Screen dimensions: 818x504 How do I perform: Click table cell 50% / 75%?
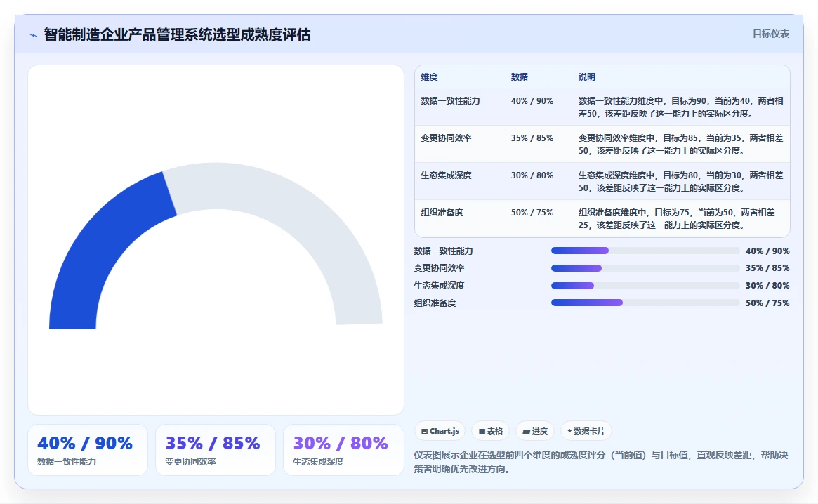pyautogui.click(x=532, y=213)
